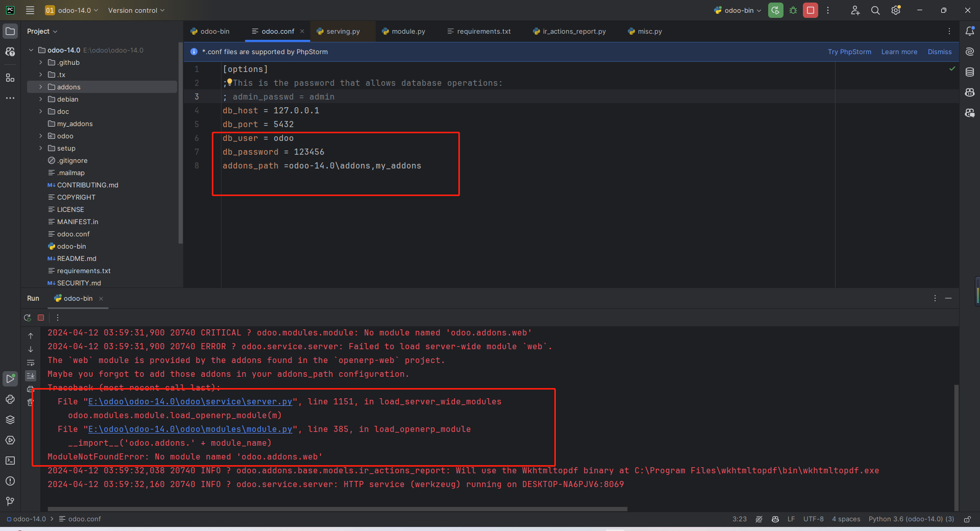Expand the .github folder
980x531 pixels.
coord(41,62)
